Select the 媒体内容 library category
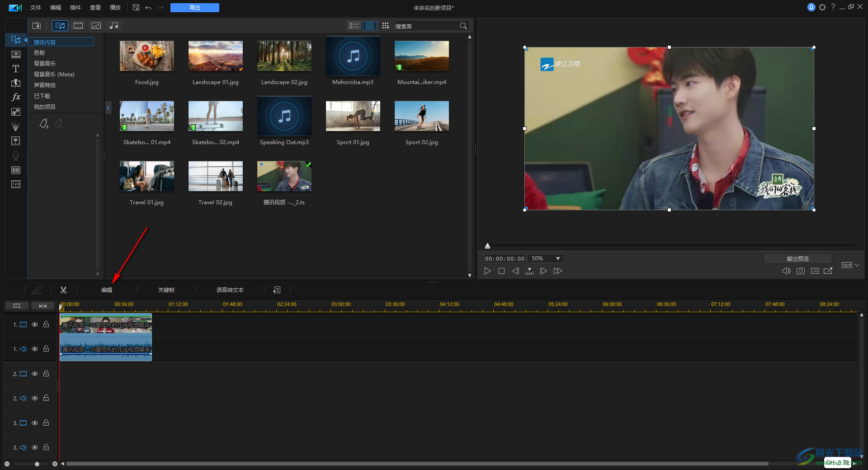The width and height of the screenshot is (868, 470). coord(62,42)
